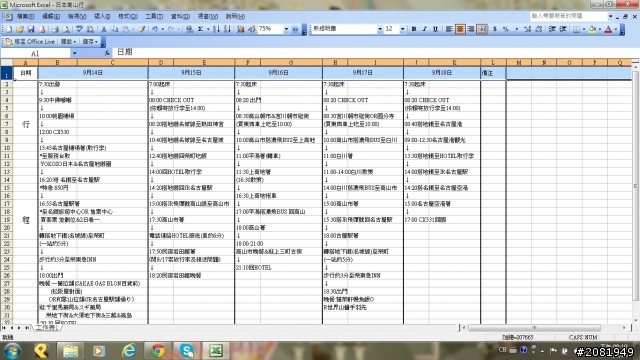Click the Increase Indent icon
640x360 pixels.
(x=563, y=29)
